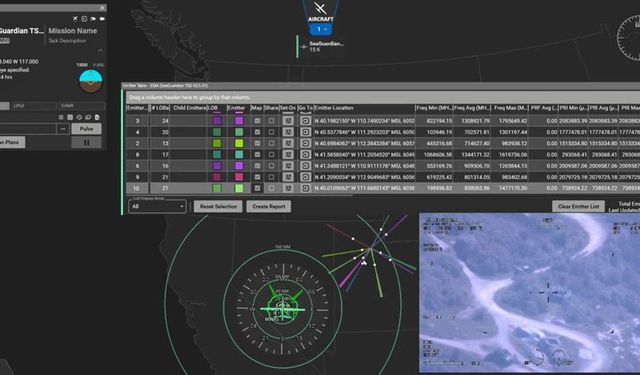Click the PRI value 293068.41 under PRI Min
Image resolution: width=640 pixels, height=375 pixels.
[x=573, y=155]
